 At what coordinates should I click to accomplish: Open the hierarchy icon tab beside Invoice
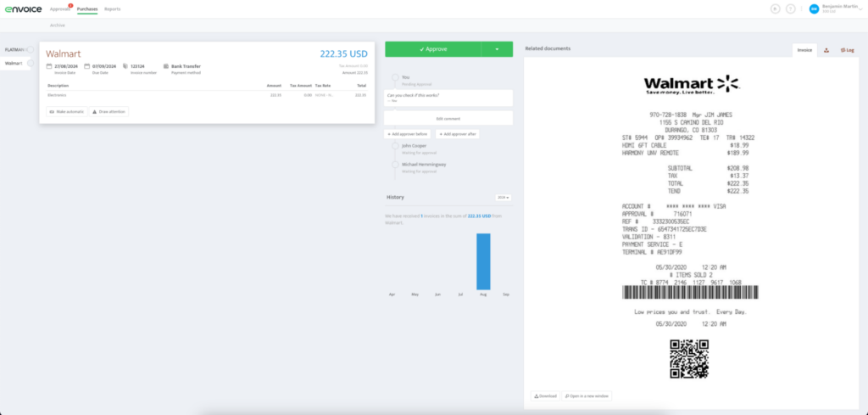pyautogui.click(x=826, y=50)
